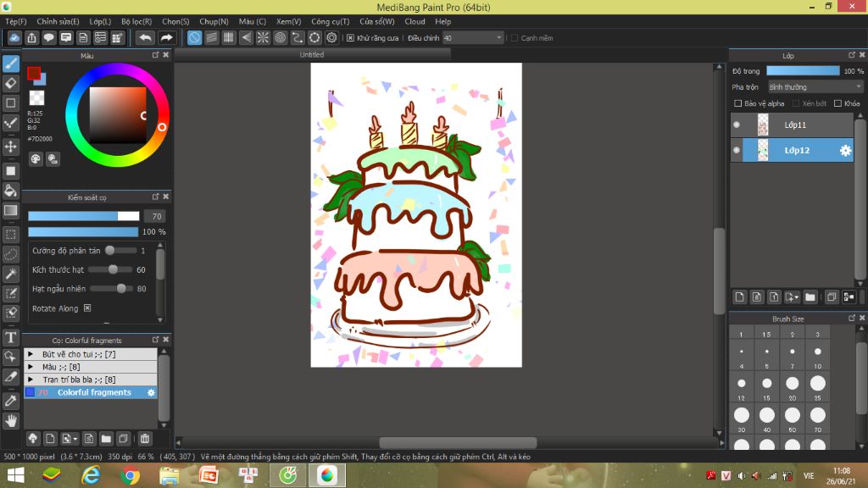Redo the last undone action
The width and height of the screenshot is (868, 488).
[x=166, y=37]
